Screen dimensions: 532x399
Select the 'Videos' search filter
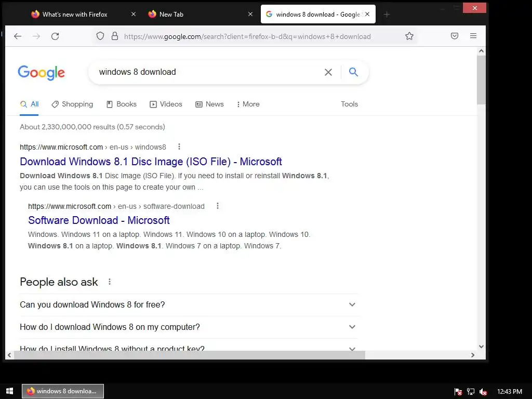click(166, 104)
